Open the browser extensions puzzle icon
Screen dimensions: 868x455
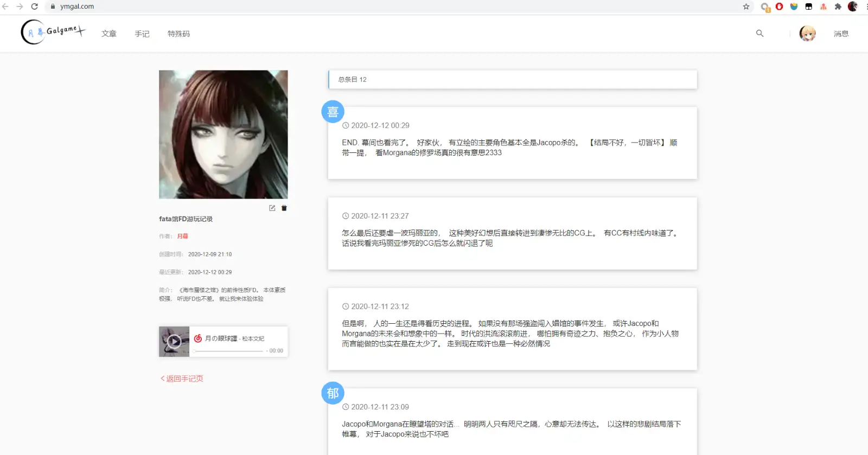tap(838, 7)
